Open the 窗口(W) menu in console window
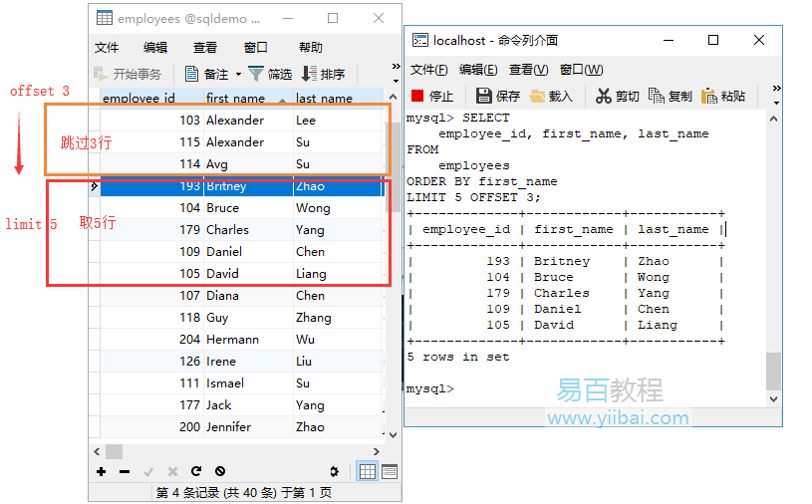The height and width of the screenshot is (504, 812). coord(581,70)
